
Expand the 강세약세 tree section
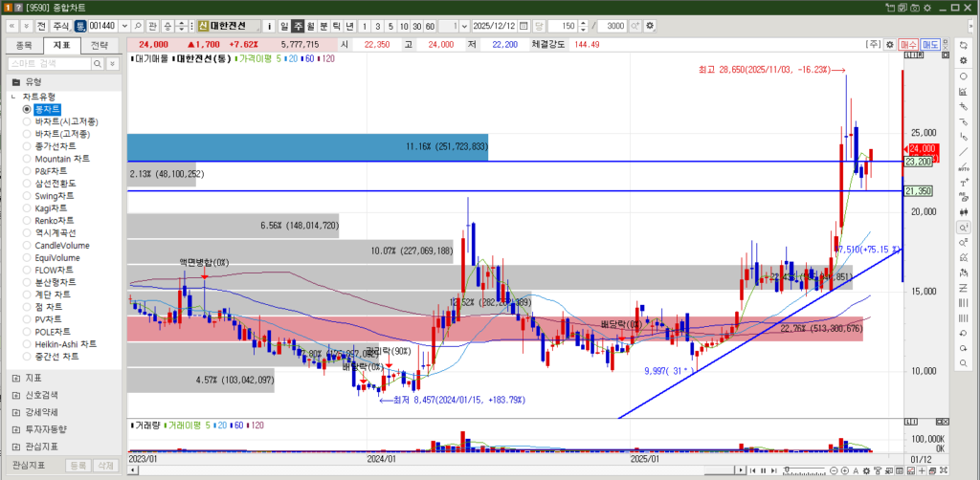pos(16,411)
